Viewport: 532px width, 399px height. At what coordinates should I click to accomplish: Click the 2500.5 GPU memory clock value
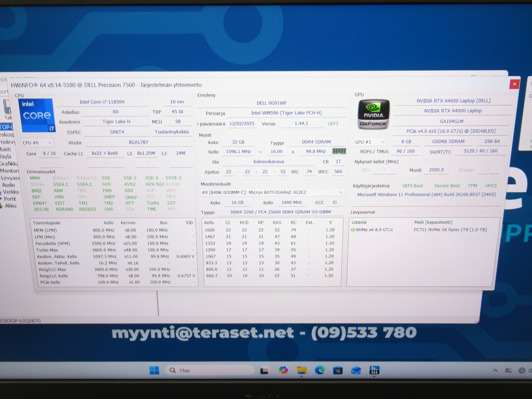(436, 170)
